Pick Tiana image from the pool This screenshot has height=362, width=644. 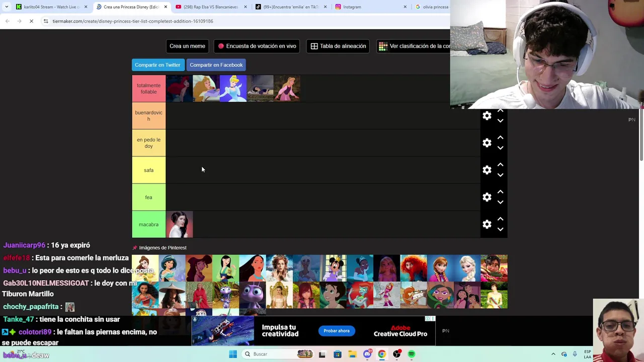pos(360,268)
